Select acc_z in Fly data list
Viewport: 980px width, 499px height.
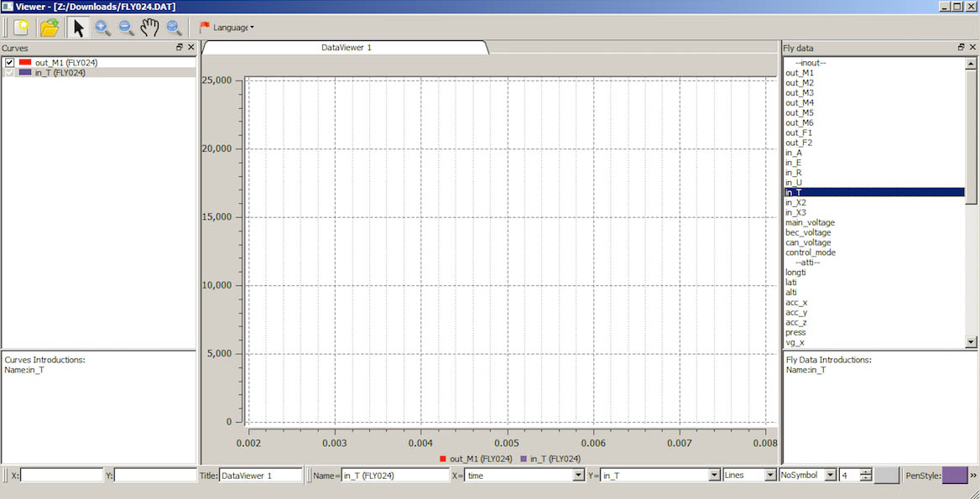pyautogui.click(x=874, y=322)
